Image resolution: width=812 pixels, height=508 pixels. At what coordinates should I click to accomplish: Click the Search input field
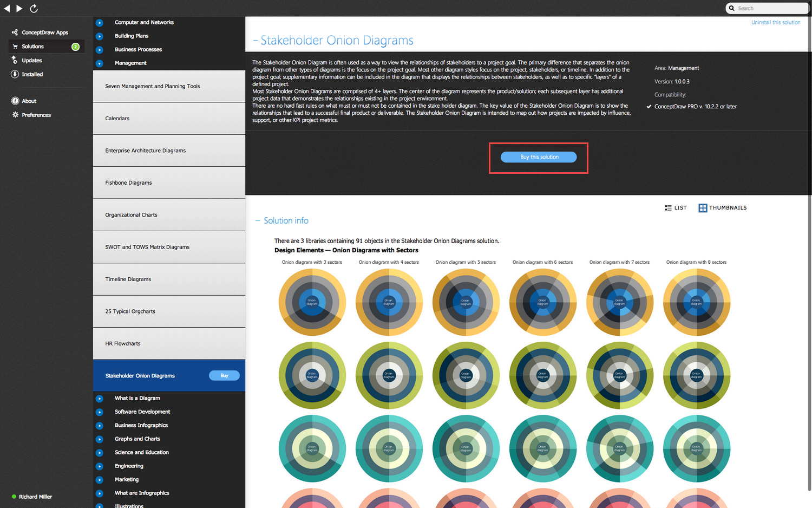(767, 8)
